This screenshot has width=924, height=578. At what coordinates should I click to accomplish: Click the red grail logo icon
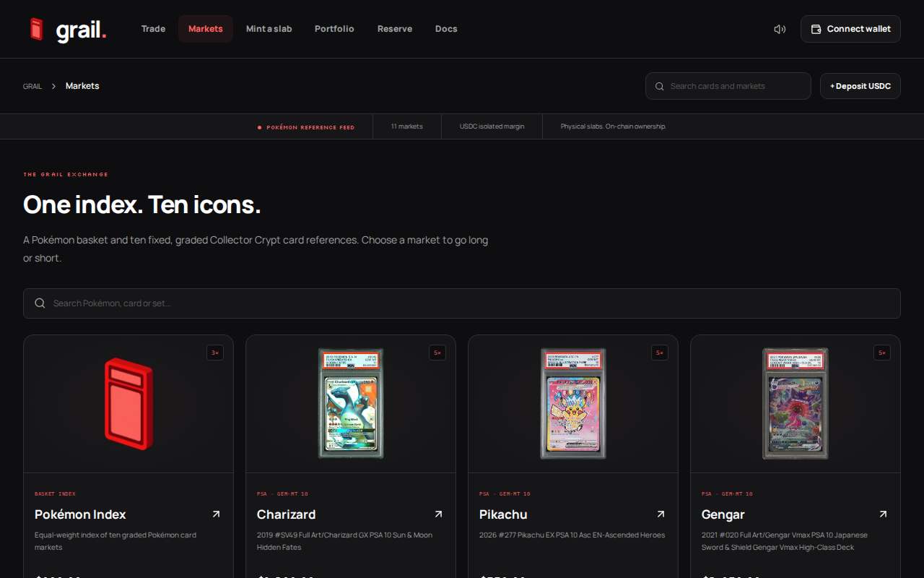[37, 29]
